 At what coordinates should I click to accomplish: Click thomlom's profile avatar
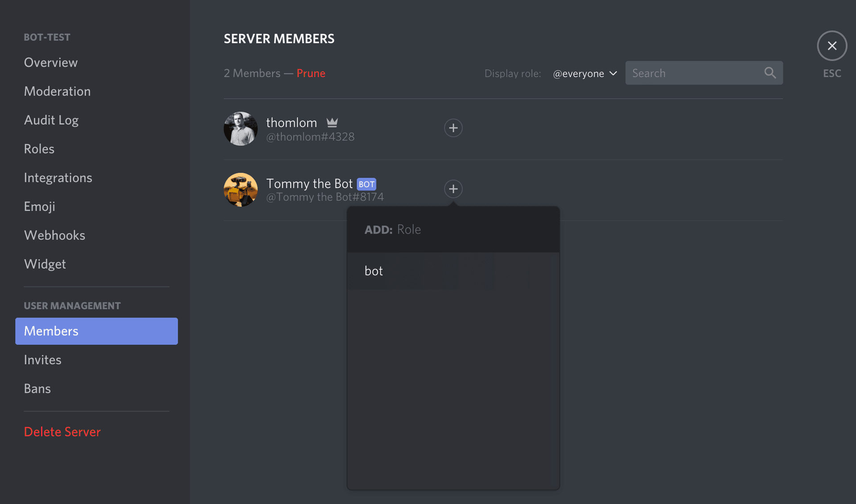pos(240,128)
